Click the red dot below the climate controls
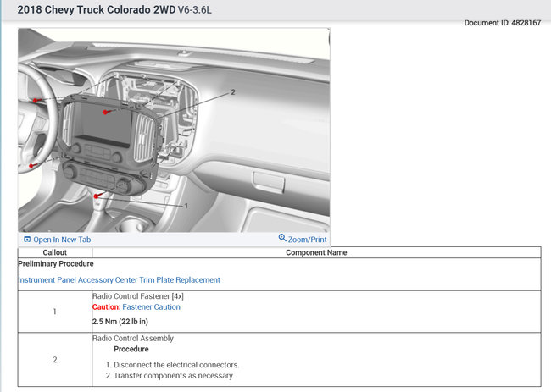 coord(98,196)
